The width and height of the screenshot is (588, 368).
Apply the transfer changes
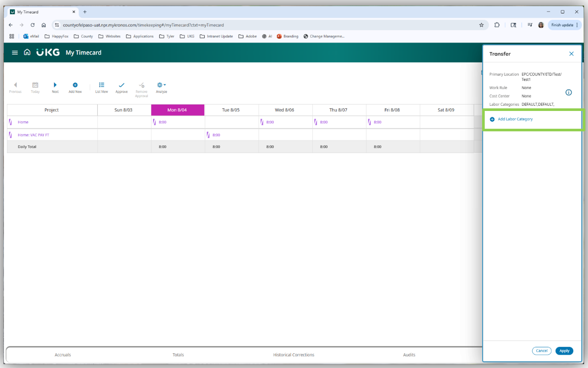coord(564,351)
